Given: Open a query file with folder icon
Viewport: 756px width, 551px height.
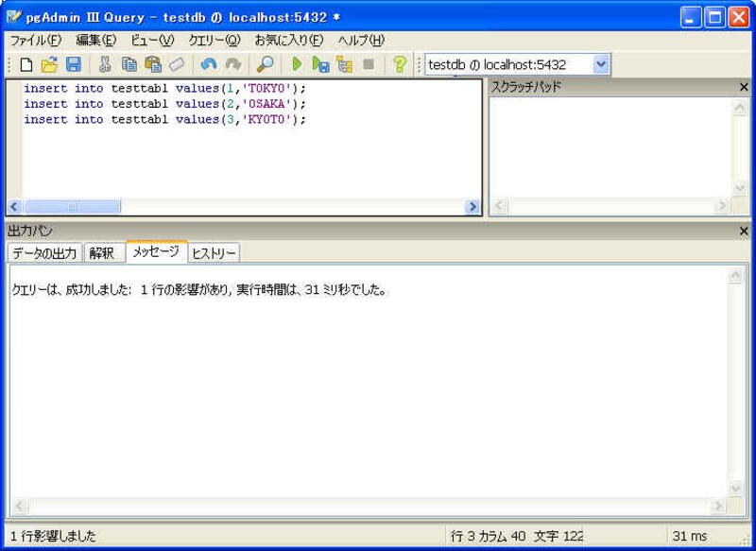Looking at the screenshot, I should click(49, 65).
